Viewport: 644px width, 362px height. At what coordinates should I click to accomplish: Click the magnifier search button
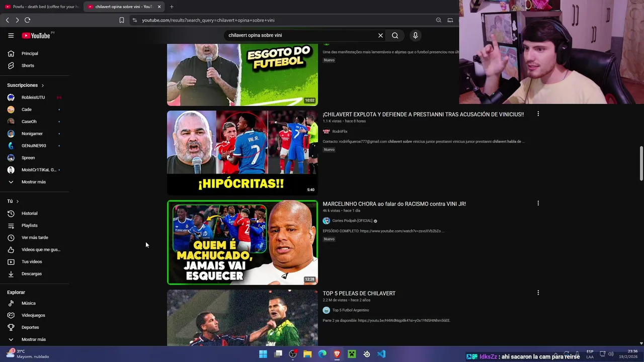(395, 35)
